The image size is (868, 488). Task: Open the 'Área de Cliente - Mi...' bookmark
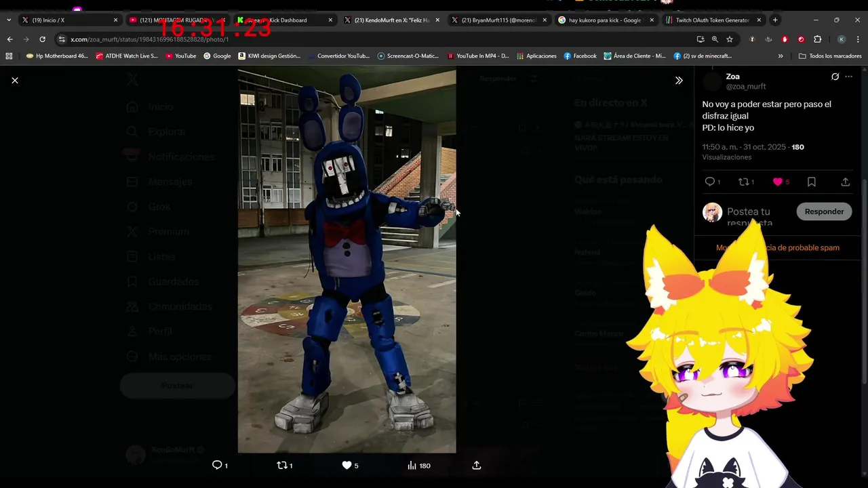(x=635, y=56)
